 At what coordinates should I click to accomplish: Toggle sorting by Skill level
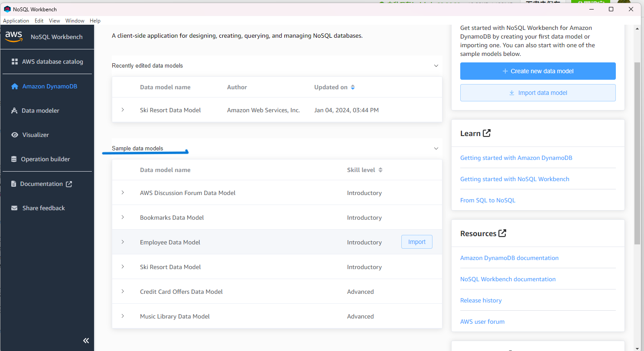(381, 169)
